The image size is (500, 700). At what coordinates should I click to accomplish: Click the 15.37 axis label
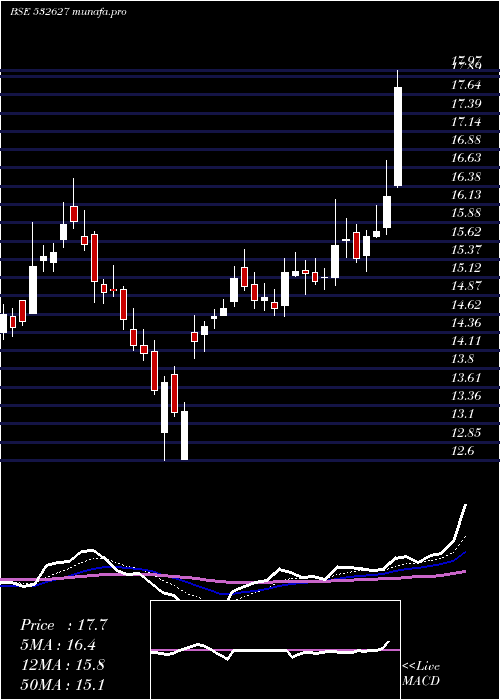pos(466,249)
